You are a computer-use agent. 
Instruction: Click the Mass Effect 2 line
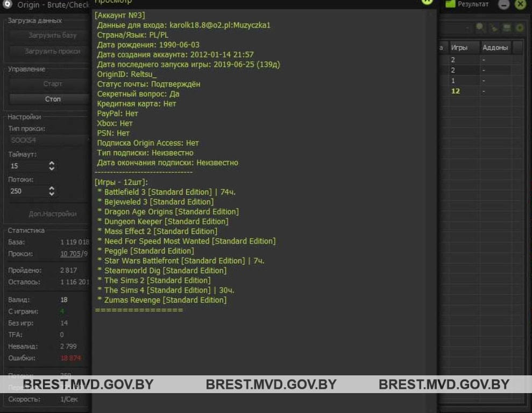tap(157, 232)
